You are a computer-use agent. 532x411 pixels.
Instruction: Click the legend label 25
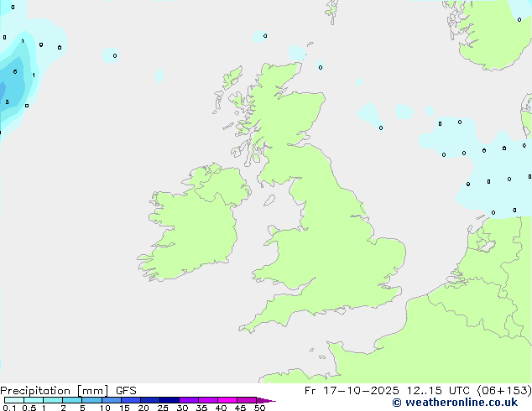(163, 408)
